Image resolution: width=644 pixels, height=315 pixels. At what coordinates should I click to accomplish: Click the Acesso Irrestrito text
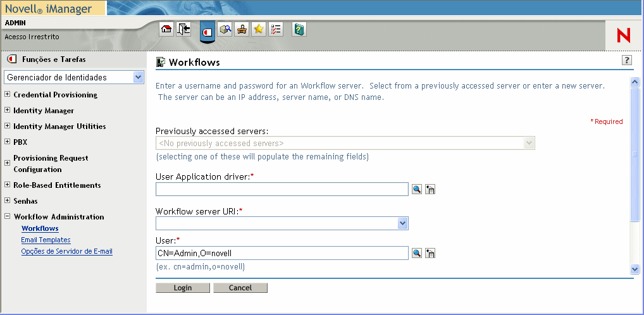[32, 37]
